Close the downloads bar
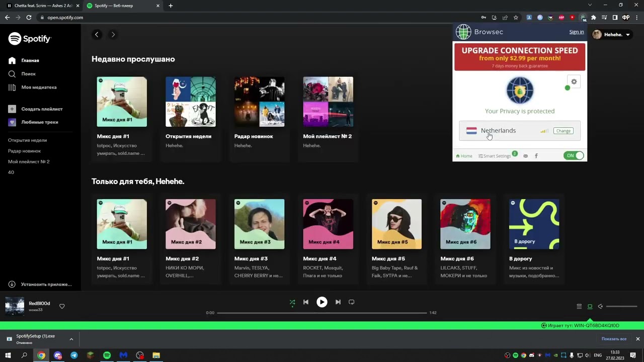 (637, 339)
